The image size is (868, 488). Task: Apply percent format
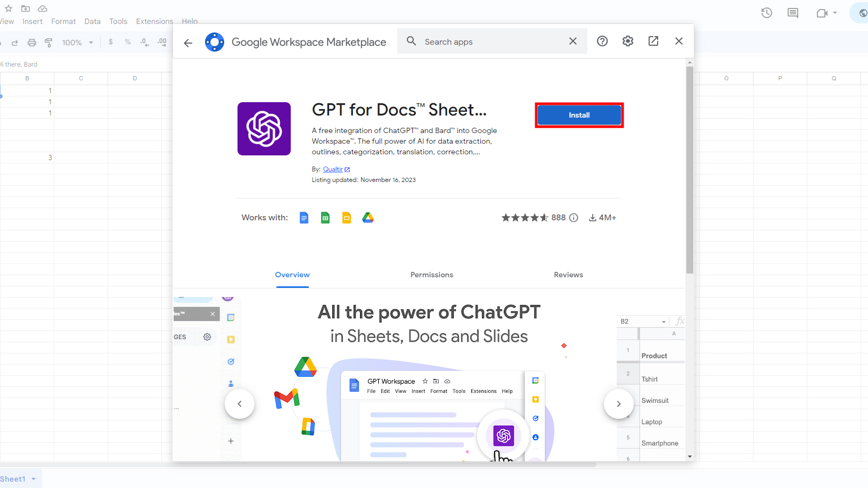point(128,42)
